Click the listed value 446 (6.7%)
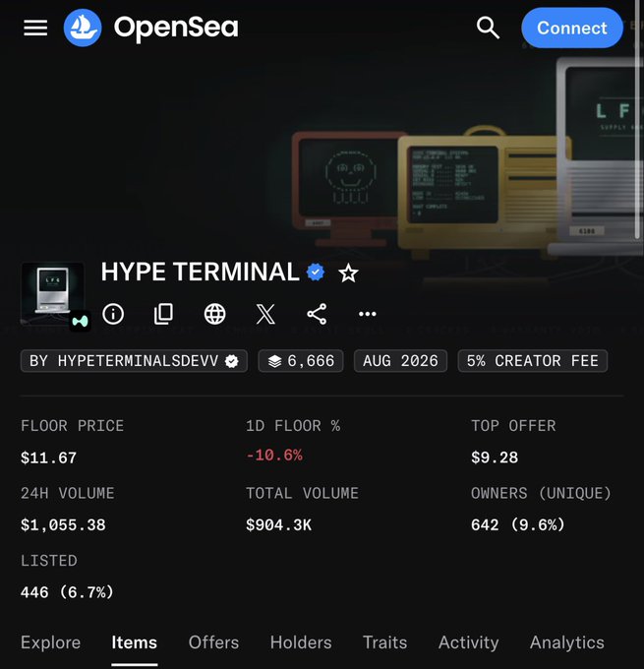644x669 pixels. pos(67,592)
